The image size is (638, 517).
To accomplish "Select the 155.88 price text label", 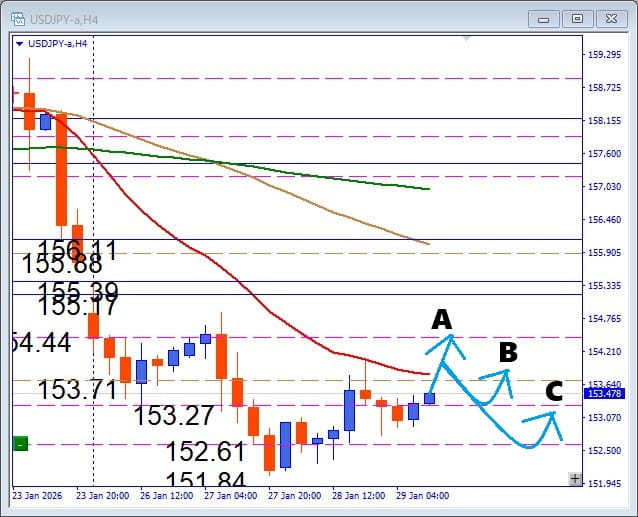I will point(62,264).
